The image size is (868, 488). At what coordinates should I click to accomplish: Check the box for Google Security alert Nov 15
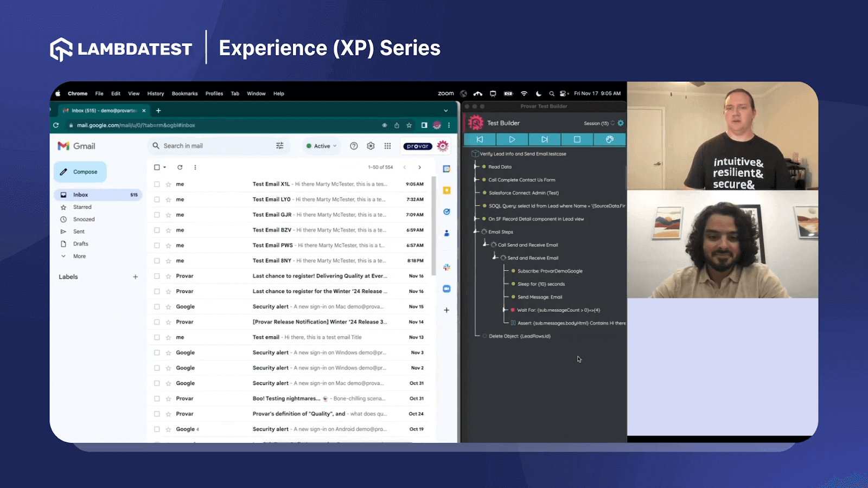point(157,307)
